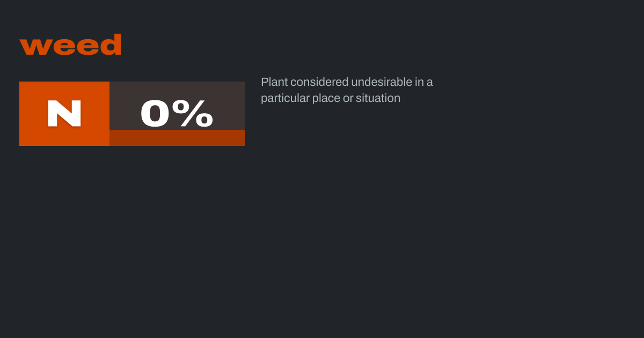Click the zero digit in 0%
The height and width of the screenshot is (338, 644).
coord(155,113)
